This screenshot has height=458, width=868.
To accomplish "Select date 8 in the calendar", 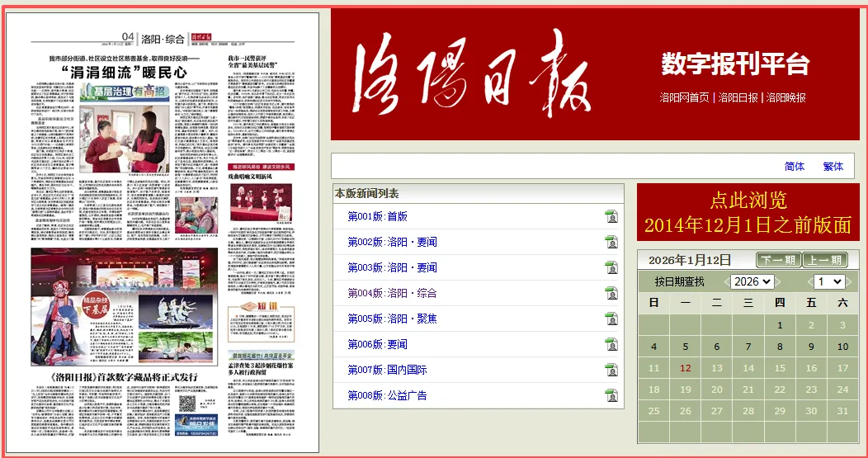I will (780, 347).
